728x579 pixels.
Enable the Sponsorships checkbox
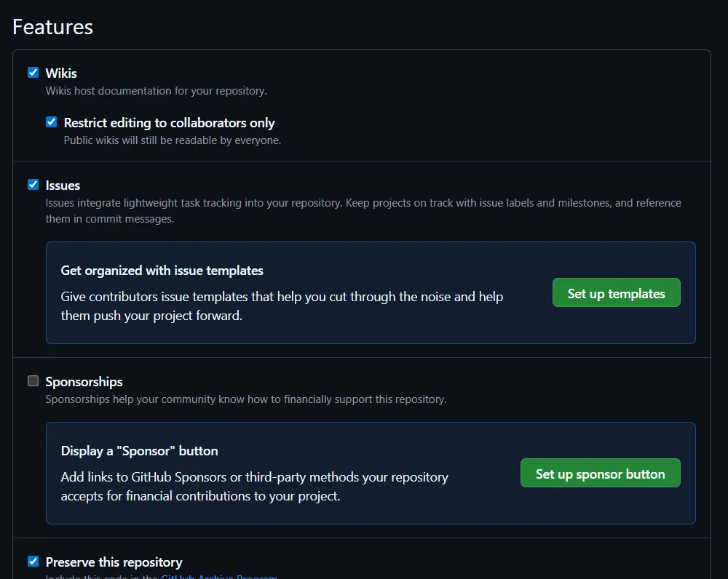[33, 381]
